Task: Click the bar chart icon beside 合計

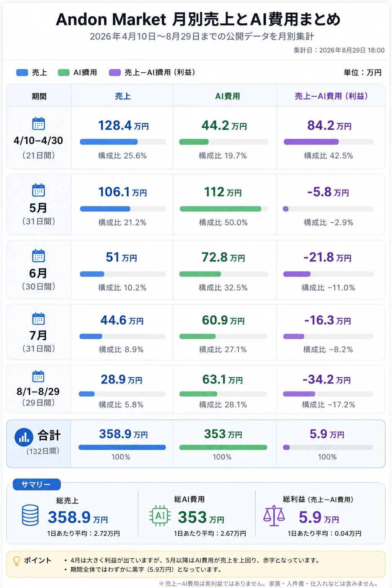Action: (x=24, y=437)
